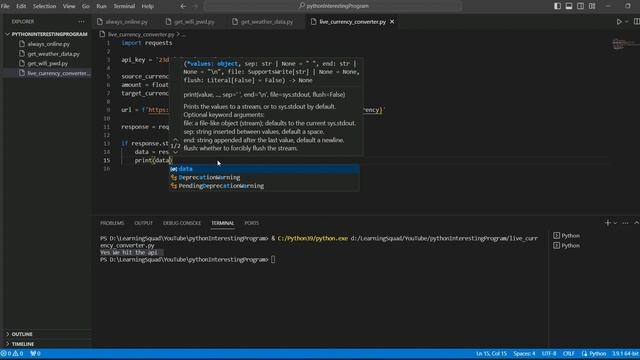Open the File menu
Screen dimensions: 640x360
tap(5, 6)
